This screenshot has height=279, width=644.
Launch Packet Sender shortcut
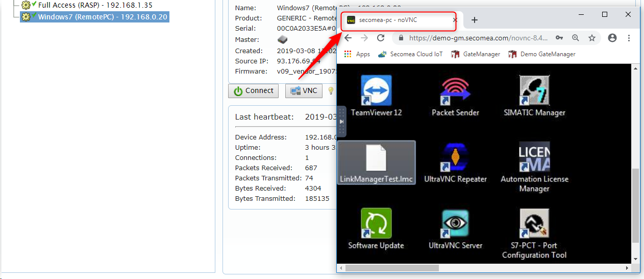(x=455, y=96)
